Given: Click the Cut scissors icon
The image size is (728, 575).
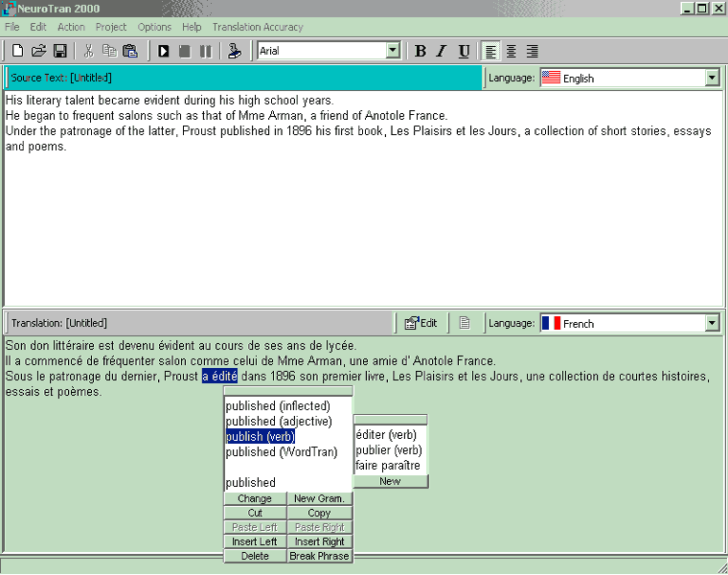Looking at the screenshot, I should [x=89, y=51].
